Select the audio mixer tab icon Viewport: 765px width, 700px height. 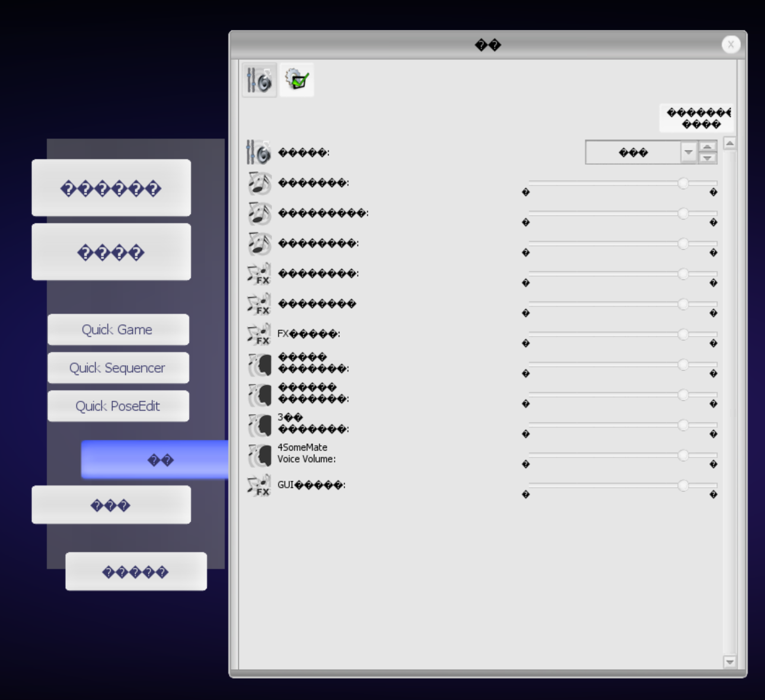pyautogui.click(x=259, y=80)
